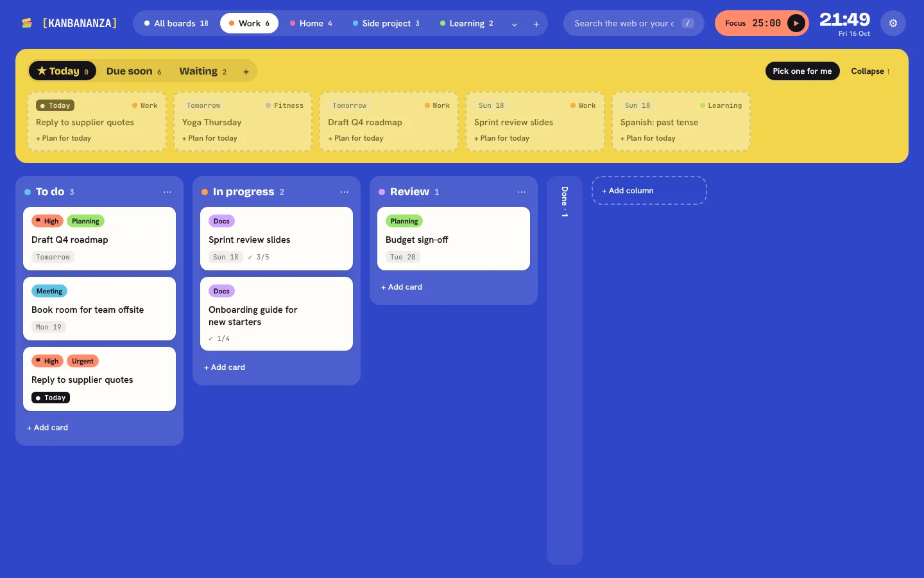
Task: Show the Due soon list
Action: 133,71
